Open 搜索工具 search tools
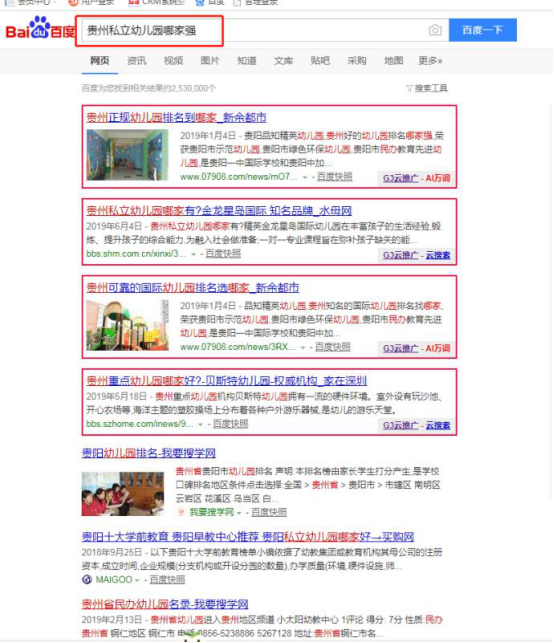 pos(431,88)
